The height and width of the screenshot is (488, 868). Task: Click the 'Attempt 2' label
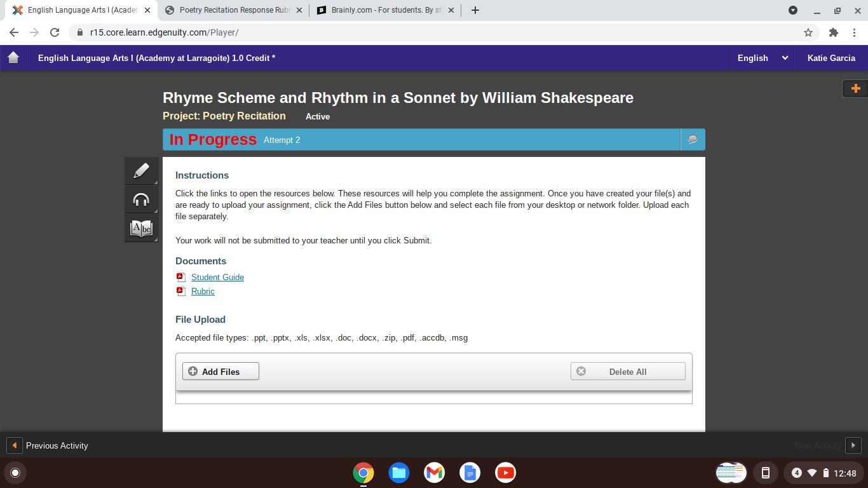point(281,140)
